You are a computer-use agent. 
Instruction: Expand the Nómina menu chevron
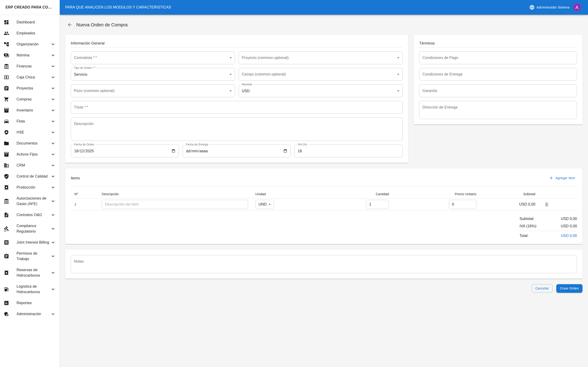(x=53, y=55)
